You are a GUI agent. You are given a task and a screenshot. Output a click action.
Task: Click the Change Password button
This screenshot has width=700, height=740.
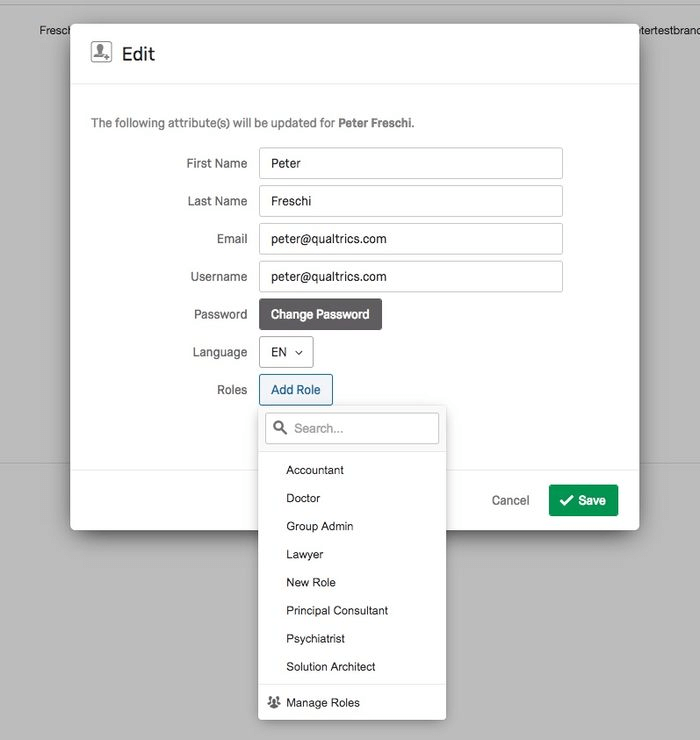tap(320, 314)
